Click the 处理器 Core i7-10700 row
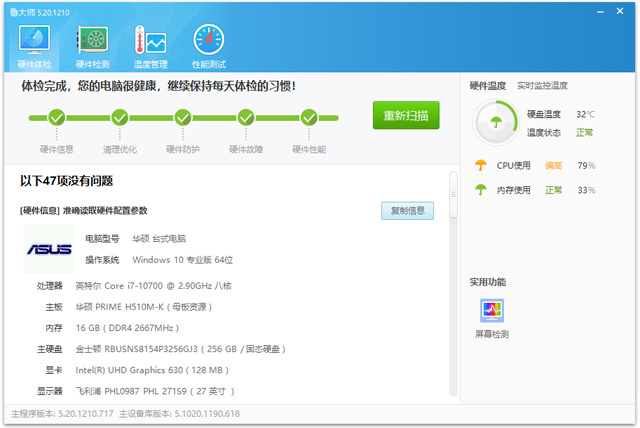This screenshot has width=640, height=428. (134, 286)
